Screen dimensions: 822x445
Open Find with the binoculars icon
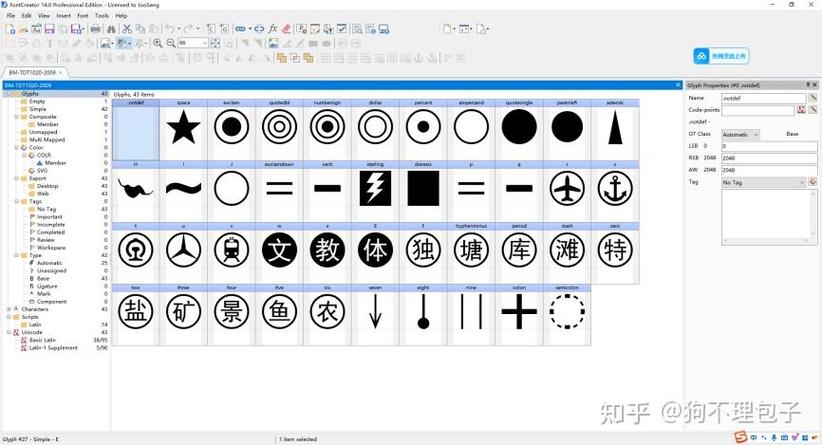tap(111, 29)
